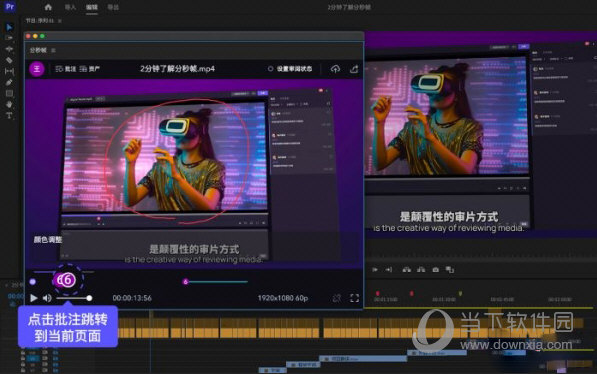Image resolution: width=597 pixels, height=374 pixels.
Task: Open the 批注 annotations tab
Action: point(66,69)
